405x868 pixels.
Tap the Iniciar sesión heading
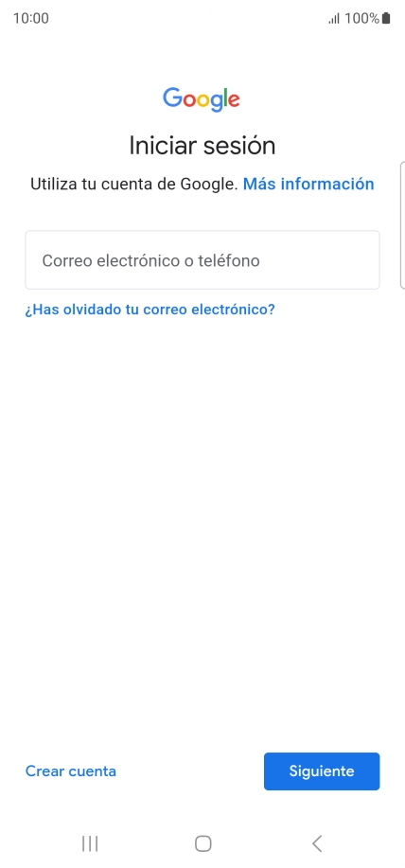(202, 146)
